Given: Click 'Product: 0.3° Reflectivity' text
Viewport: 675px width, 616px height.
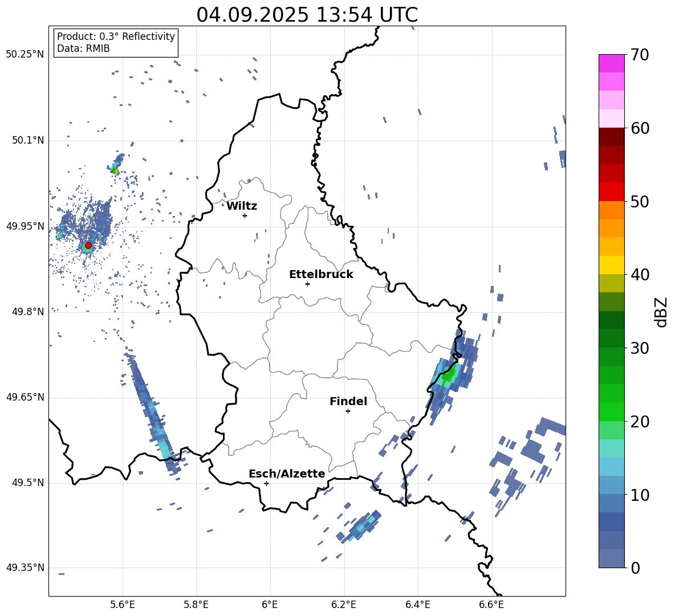Looking at the screenshot, I should tap(116, 36).
